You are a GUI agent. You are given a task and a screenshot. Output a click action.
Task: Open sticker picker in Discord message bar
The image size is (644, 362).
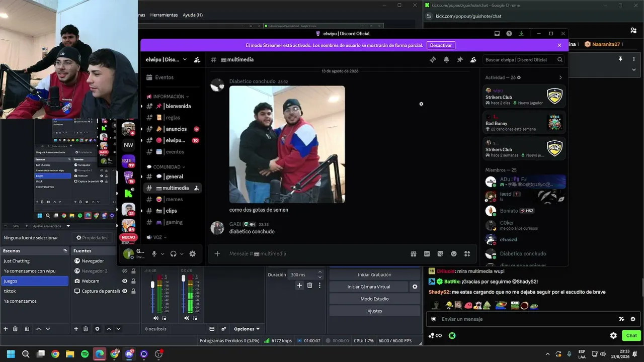[x=440, y=254]
